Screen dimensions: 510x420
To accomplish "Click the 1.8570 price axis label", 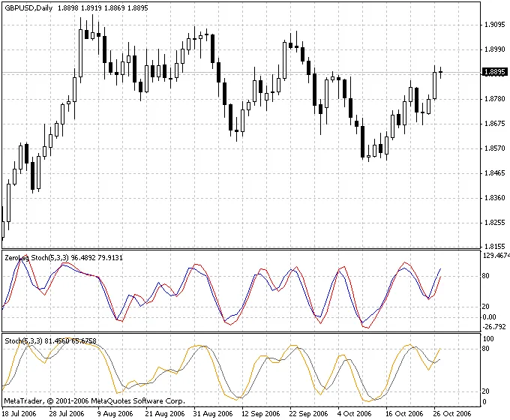I will 493,148.
